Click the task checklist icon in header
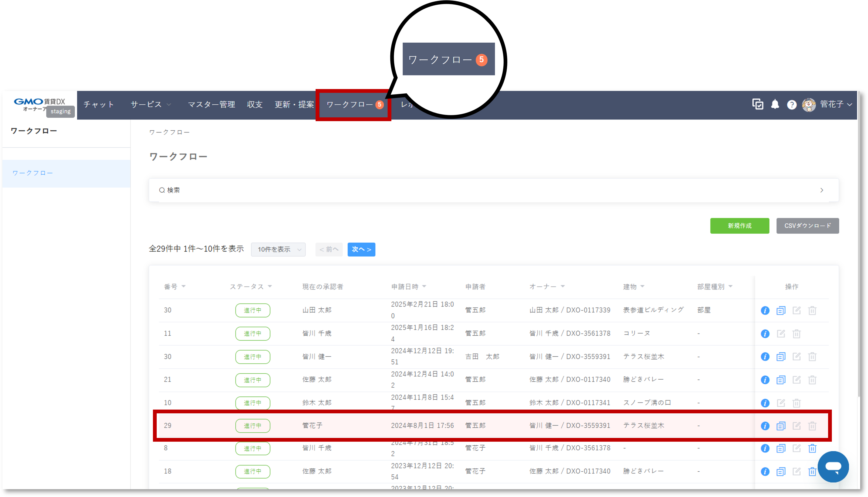 [x=757, y=104]
